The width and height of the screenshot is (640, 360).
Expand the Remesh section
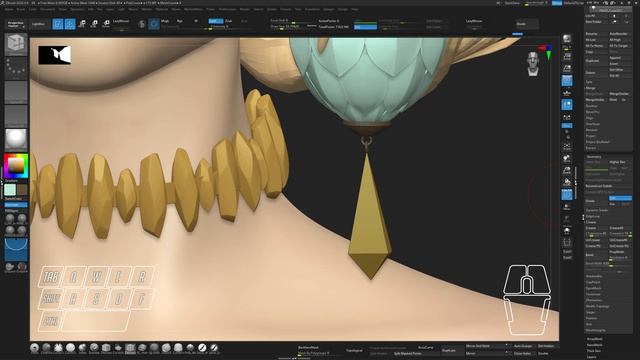pyautogui.click(x=591, y=130)
